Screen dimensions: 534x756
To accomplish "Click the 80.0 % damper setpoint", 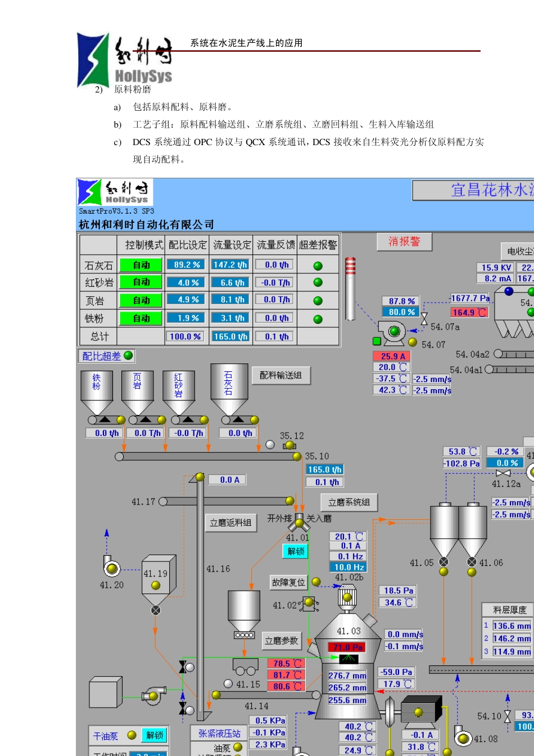I will click(401, 312).
